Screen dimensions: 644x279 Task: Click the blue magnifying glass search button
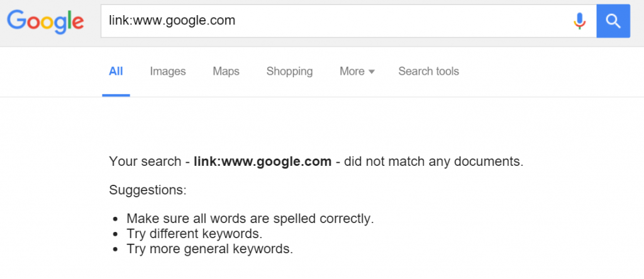pos(613,21)
